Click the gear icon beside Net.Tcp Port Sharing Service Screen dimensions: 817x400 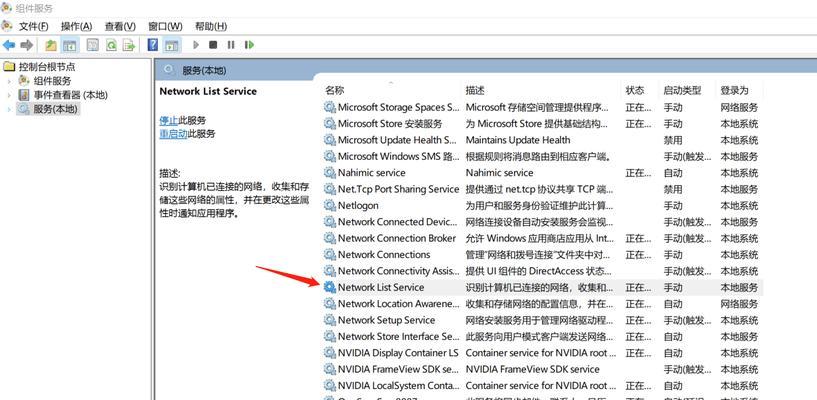pyautogui.click(x=329, y=189)
